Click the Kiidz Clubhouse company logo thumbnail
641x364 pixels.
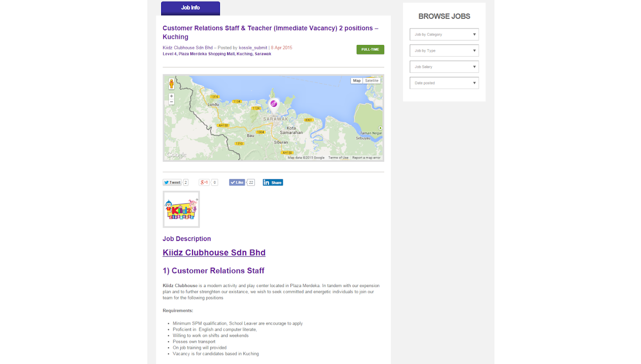(181, 209)
